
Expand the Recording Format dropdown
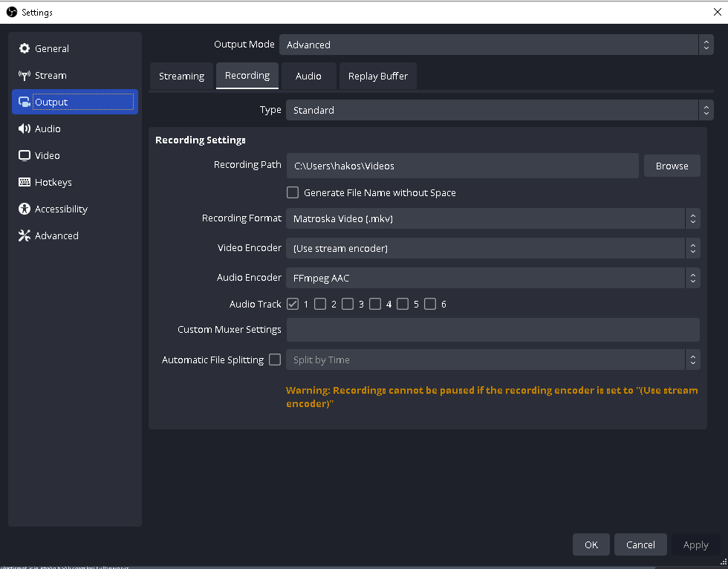(x=493, y=219)
